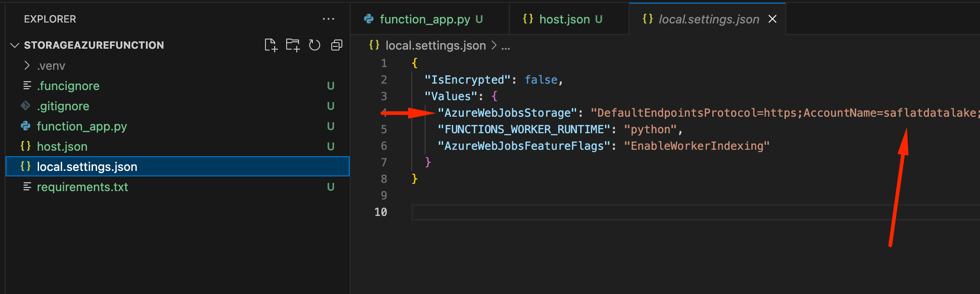
Task: Click the "FUNCTIONS_WORKER_RUNTIME" key
Action: tap(524, 130)
